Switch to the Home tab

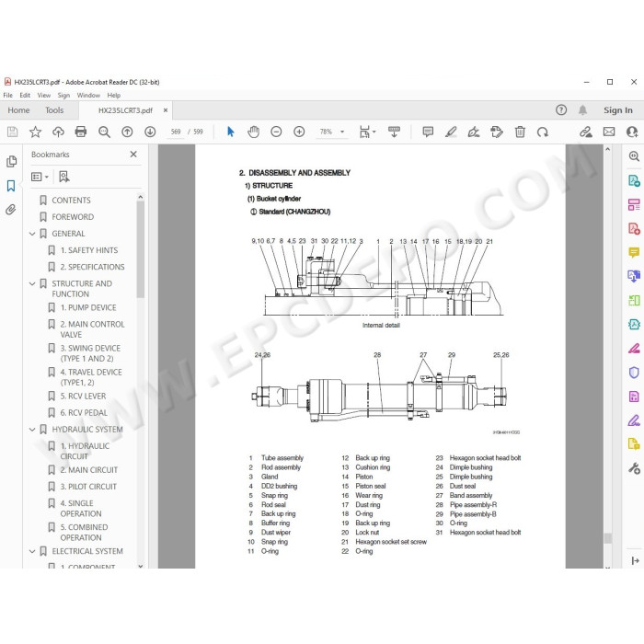[18, 110]
